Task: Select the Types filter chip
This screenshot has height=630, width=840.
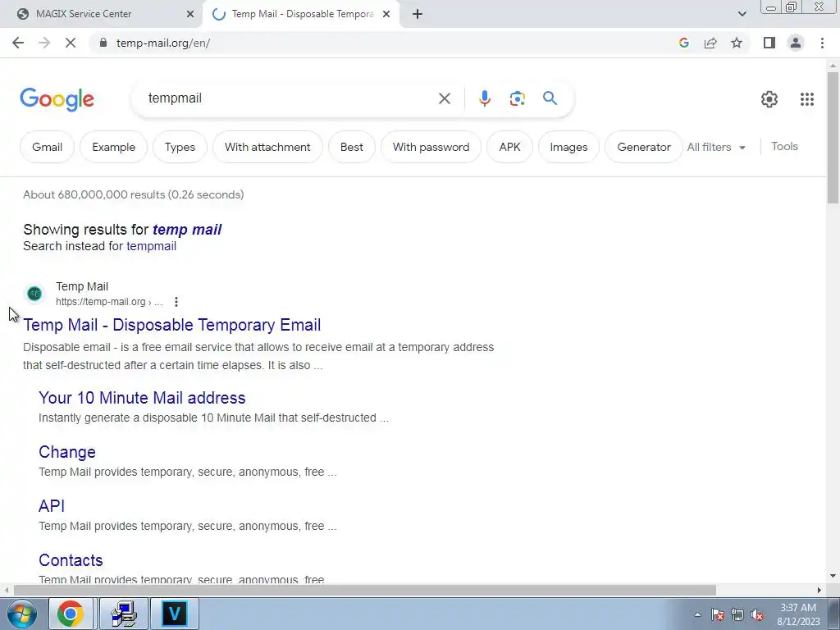Action: tap(180, 147)
